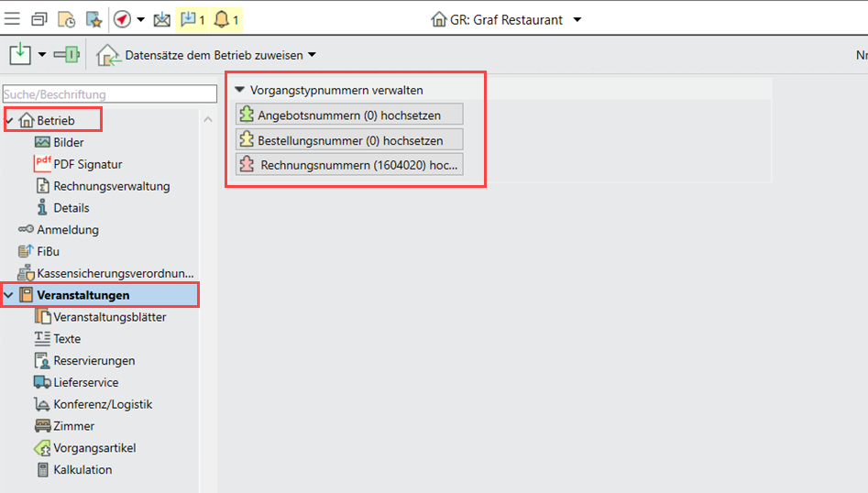Open the bell notifications indicator
This screenshot has width=868, height=493.
click(225, 19)
